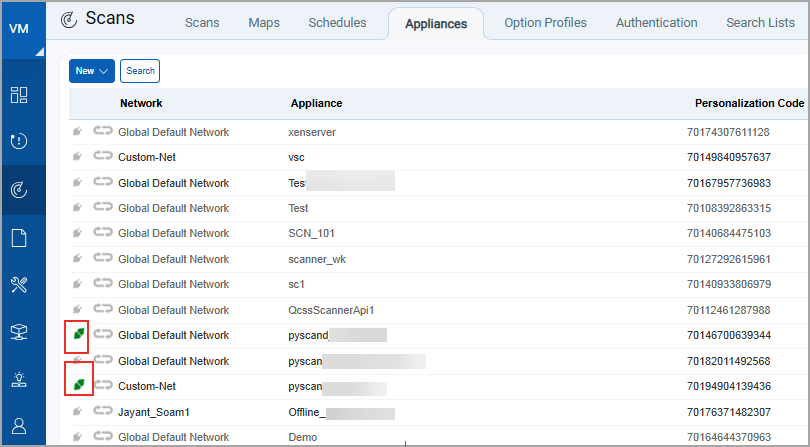Click personalization code 70112461287988
The height and width of the screenshot is (447, 810).
728,310
